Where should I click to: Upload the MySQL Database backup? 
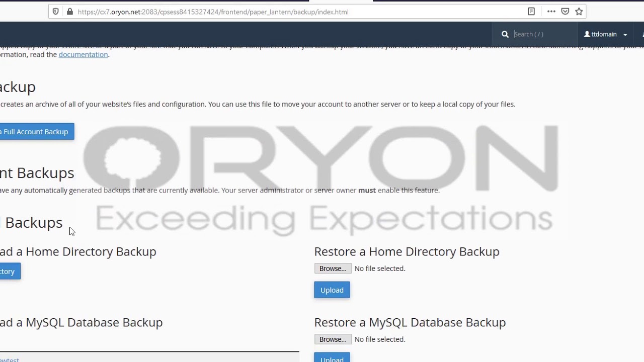point(332,357)
